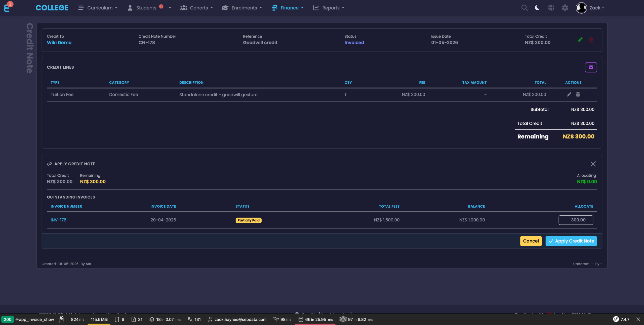Open the Curriculum menu
This screenshot has height=325, width=644.
coord(98,8)
